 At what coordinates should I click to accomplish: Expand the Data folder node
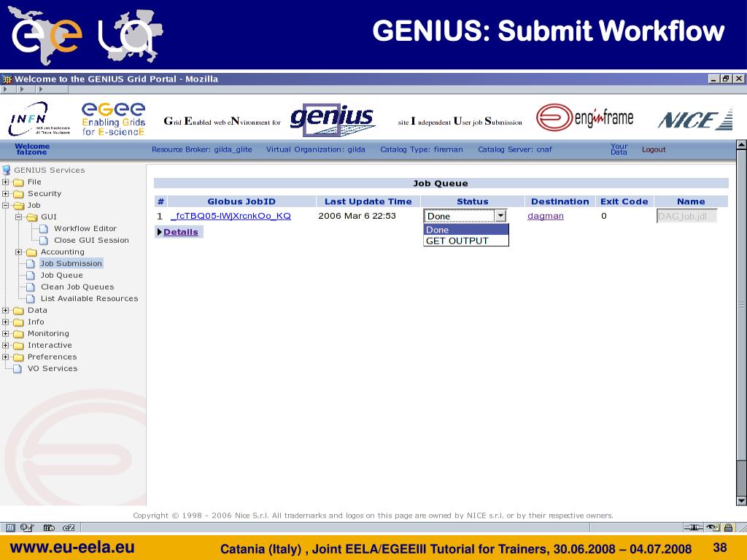pyautogui.click(x=5, y=310)
